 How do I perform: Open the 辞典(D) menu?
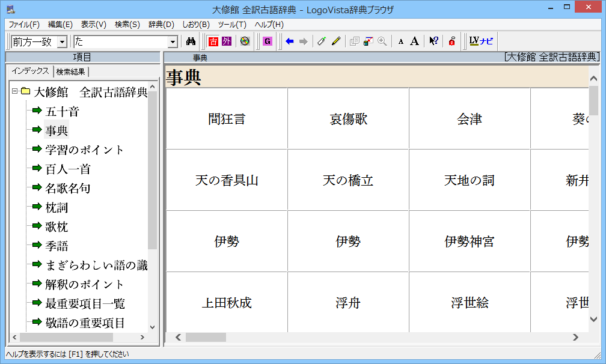point(161,24)
